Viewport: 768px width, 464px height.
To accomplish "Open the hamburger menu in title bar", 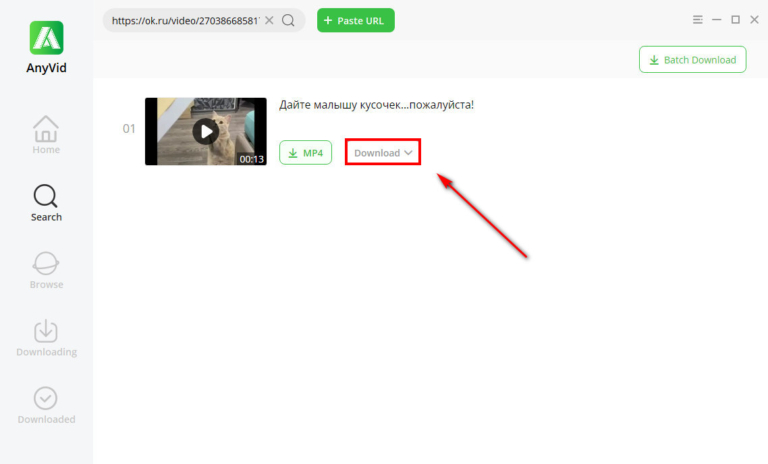I will tap(698, 20).
